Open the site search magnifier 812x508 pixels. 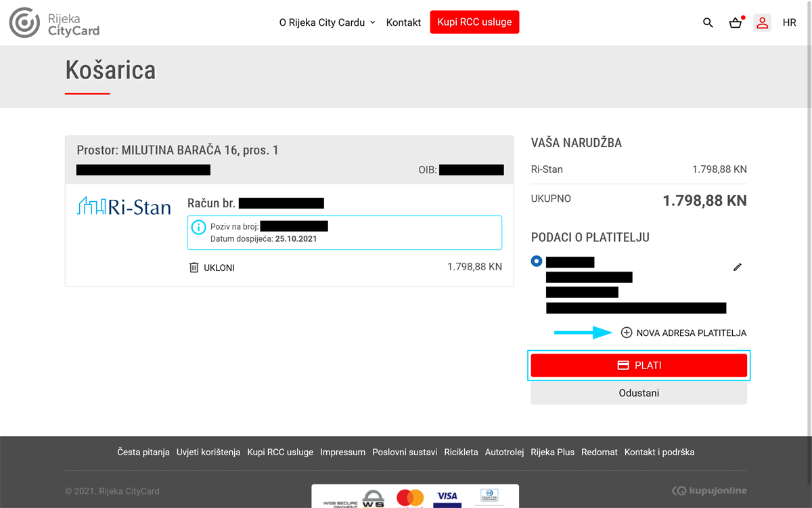click(708, 22)
